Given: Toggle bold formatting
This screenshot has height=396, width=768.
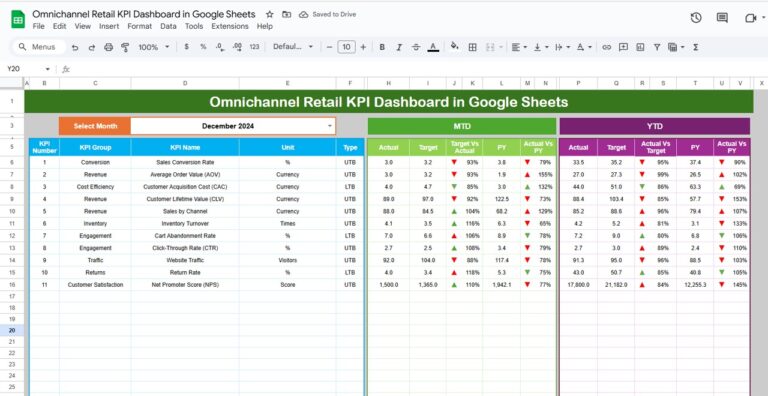Looking at the screenshot, I should click(382, 47).
